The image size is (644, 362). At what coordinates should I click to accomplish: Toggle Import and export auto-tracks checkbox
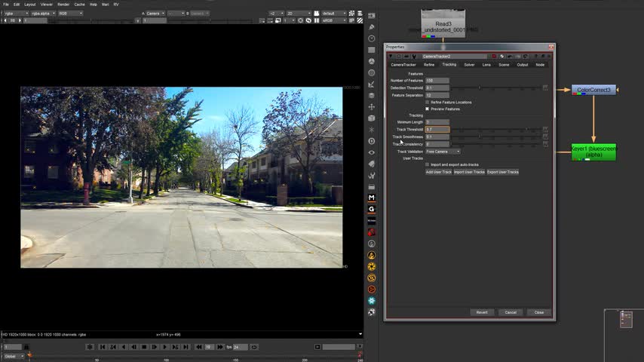click(428, 164)
